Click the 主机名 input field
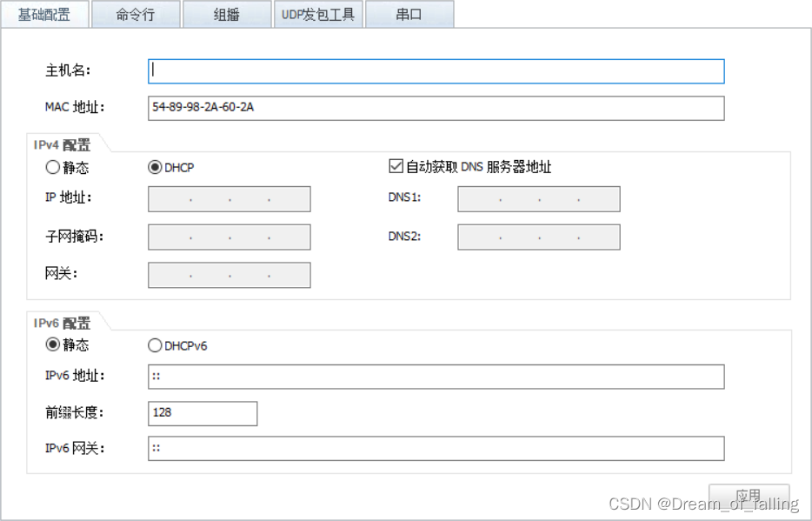This screenshot has width=812, height=521. pos(436,71)
